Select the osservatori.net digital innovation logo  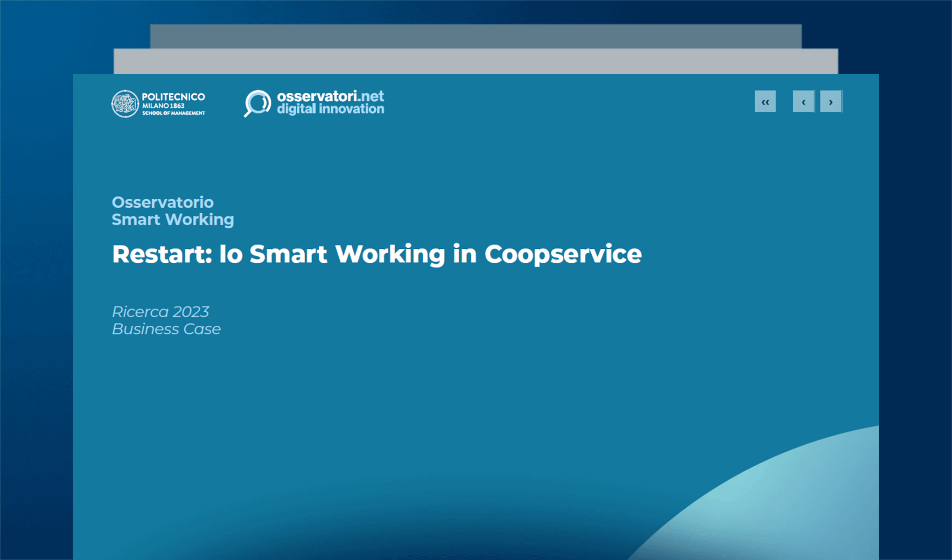pyautogui.click(x=314, y=102)
